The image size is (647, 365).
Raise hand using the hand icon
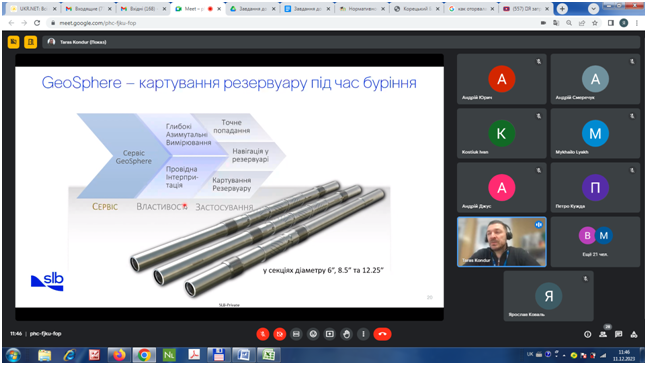coord(347,334)
